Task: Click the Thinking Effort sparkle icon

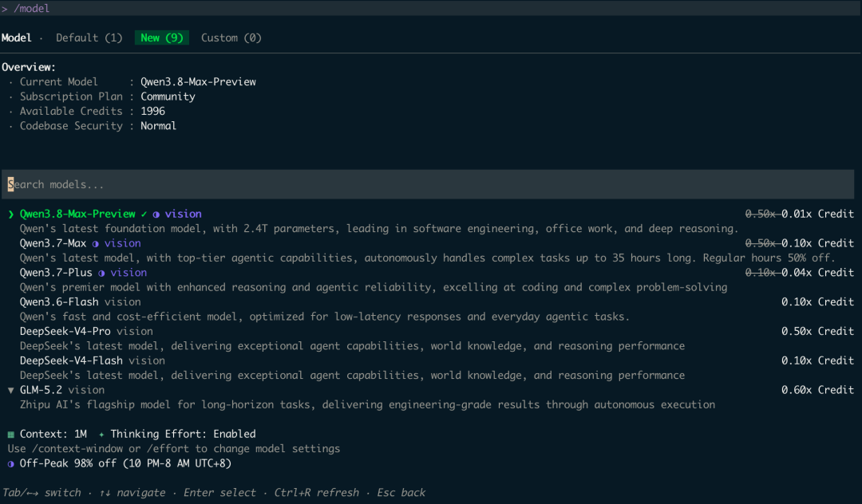Action: tap(101, 435)
